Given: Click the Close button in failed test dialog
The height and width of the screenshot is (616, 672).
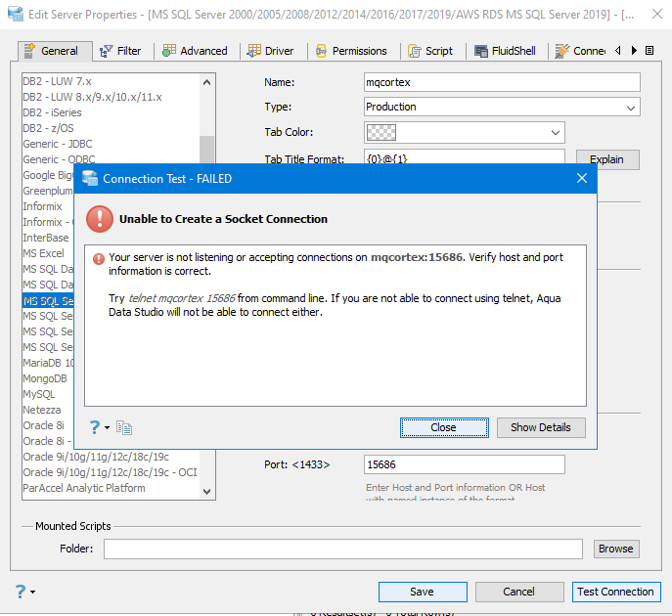Looking at the screenshot, I should point(444,427).
